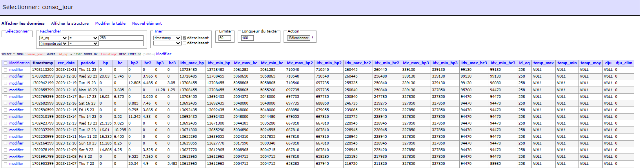The image size is (644, 168).
Task: Tick checkbox for row 2023-12-07
Action: 5,164
